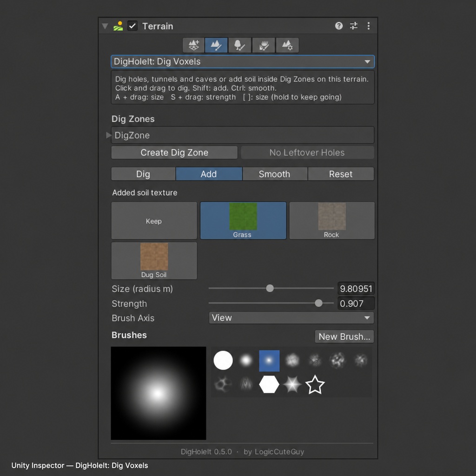Select the Paint Terrain tool

point(216,45)
